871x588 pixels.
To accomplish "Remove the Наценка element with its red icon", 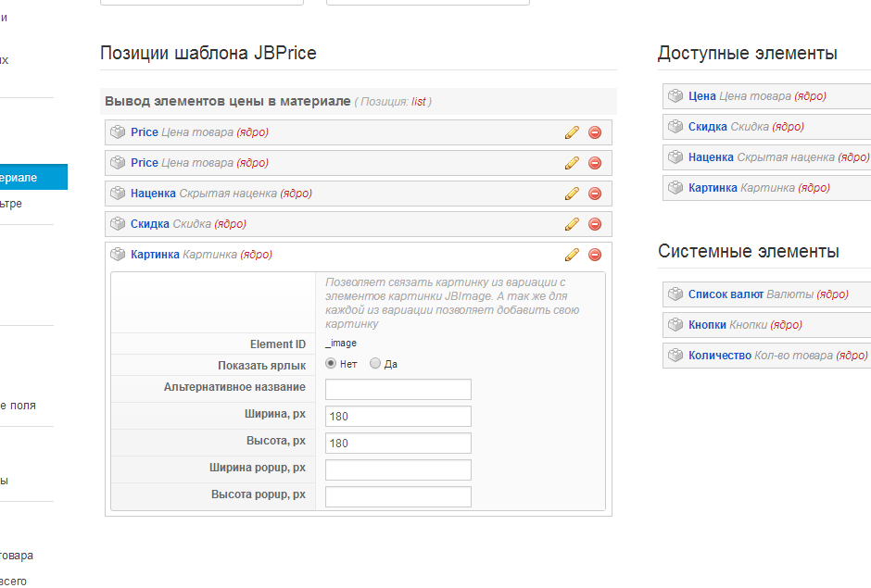I will pos(595,194).
